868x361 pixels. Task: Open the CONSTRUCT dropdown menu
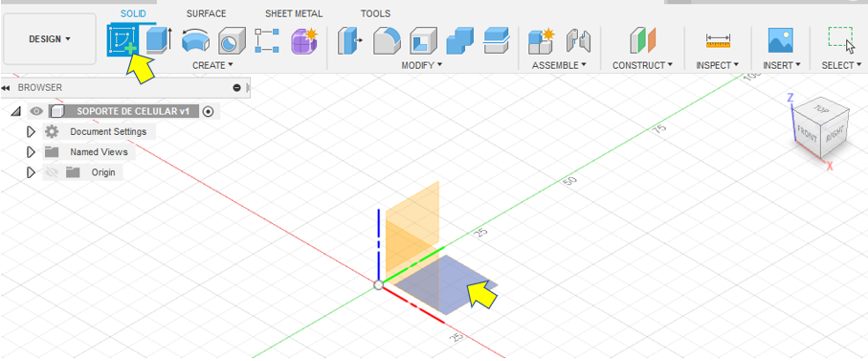click(642, 65)
